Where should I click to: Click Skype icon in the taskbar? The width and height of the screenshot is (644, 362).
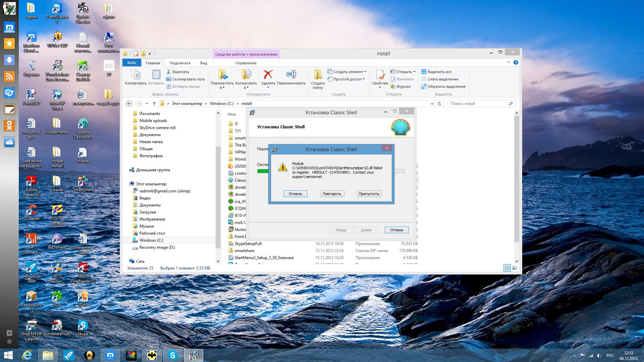pos(173,355)
